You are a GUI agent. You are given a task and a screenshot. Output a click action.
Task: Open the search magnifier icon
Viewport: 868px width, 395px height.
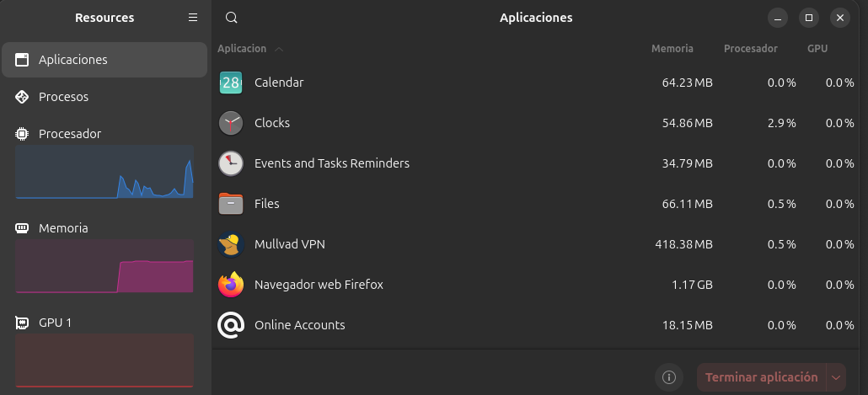(x=232, y=18)
